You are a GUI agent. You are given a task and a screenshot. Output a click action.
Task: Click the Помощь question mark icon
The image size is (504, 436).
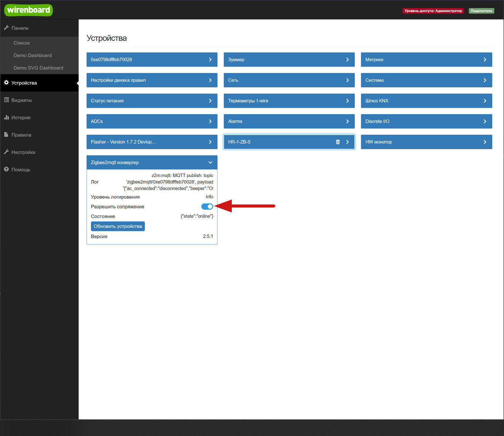click(x=6, y=169)
